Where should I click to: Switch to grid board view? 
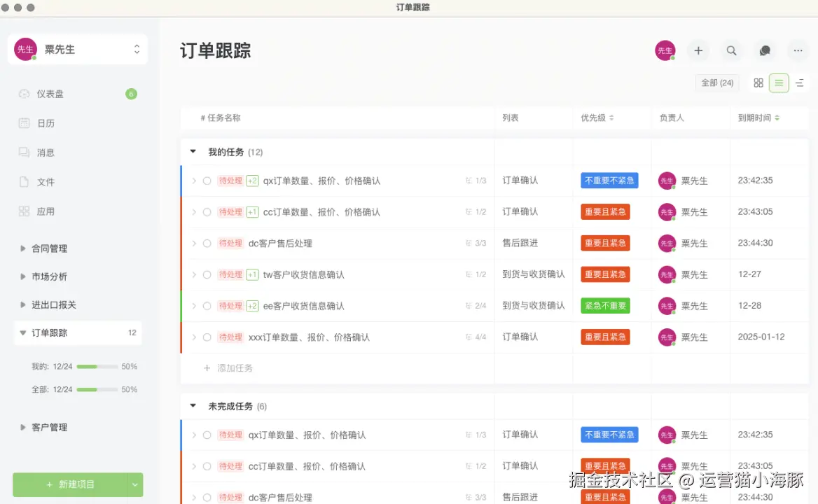point(758,82)
